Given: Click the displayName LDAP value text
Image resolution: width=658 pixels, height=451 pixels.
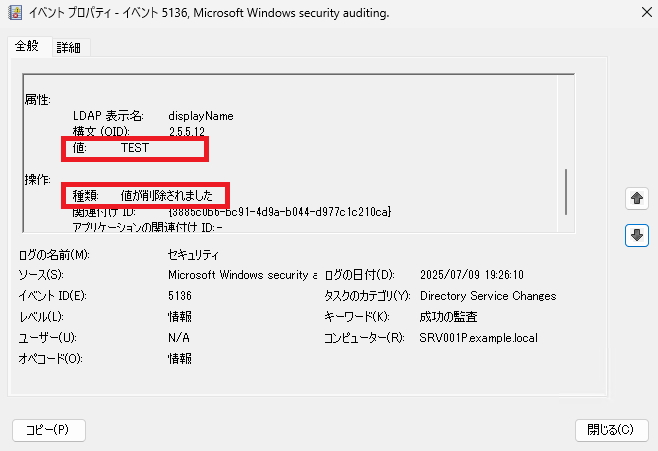Looking at the screenshot, I should (x=201, y=116).
